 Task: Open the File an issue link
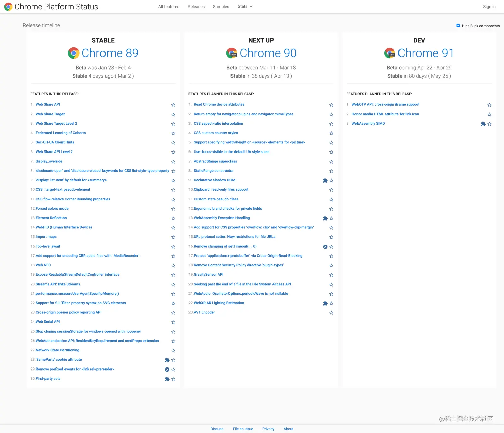243,429
